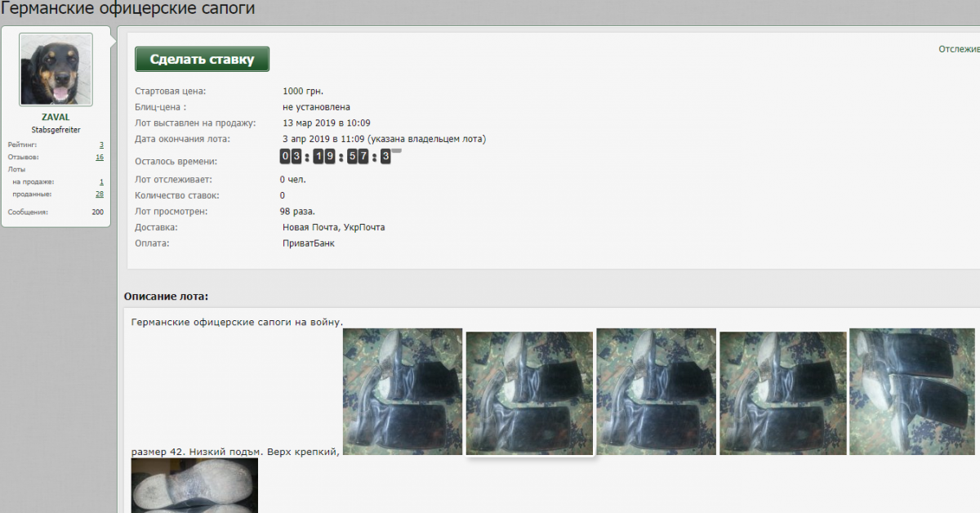Viewport: 980px width, 513px height.
Task: Click the text Новая Почта, УкрПочта
Action: click(334, 227)
